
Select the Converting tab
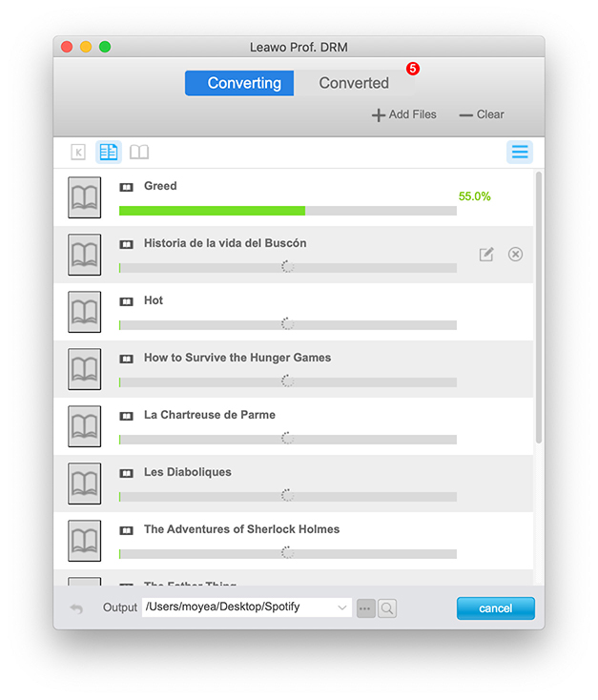[244, 83]
